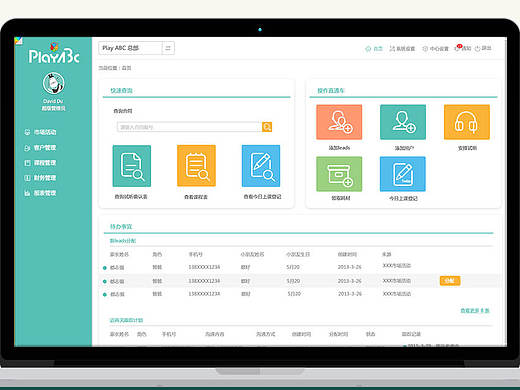Open 财务管理 (finance management) in the sidebar
This screenshot has width=520, height=390.
40,178
